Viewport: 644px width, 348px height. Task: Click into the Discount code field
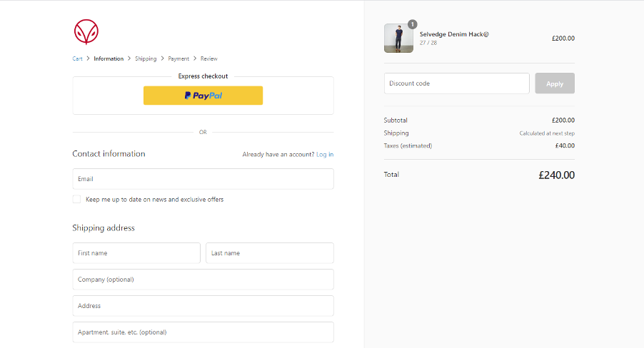pyautogui.click(x=456, y=83)
